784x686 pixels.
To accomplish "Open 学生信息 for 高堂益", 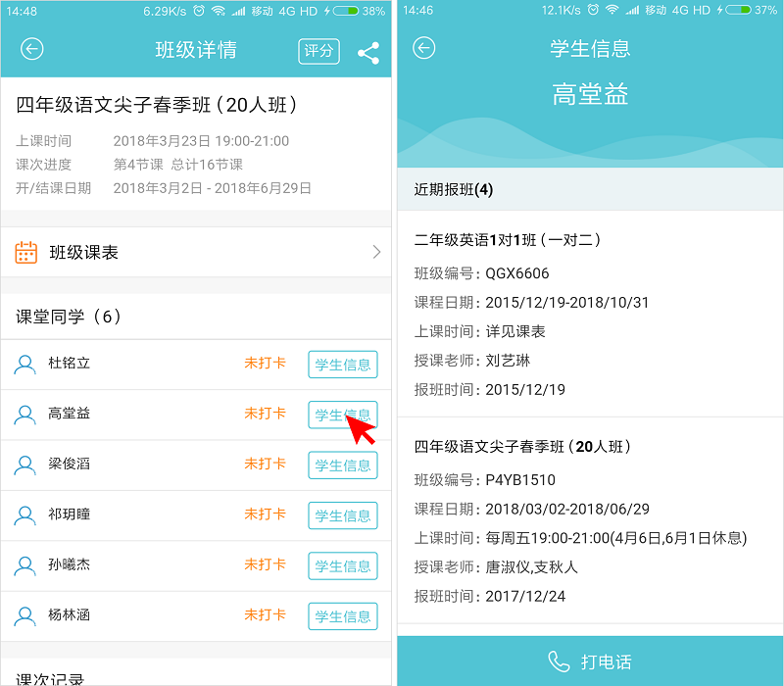I will pyautogui.click(x=342, y=415).
